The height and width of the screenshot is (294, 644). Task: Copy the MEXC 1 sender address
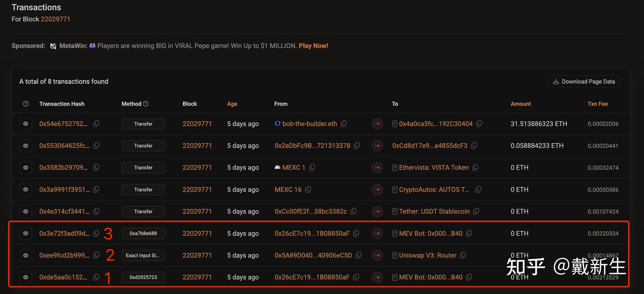312,168
